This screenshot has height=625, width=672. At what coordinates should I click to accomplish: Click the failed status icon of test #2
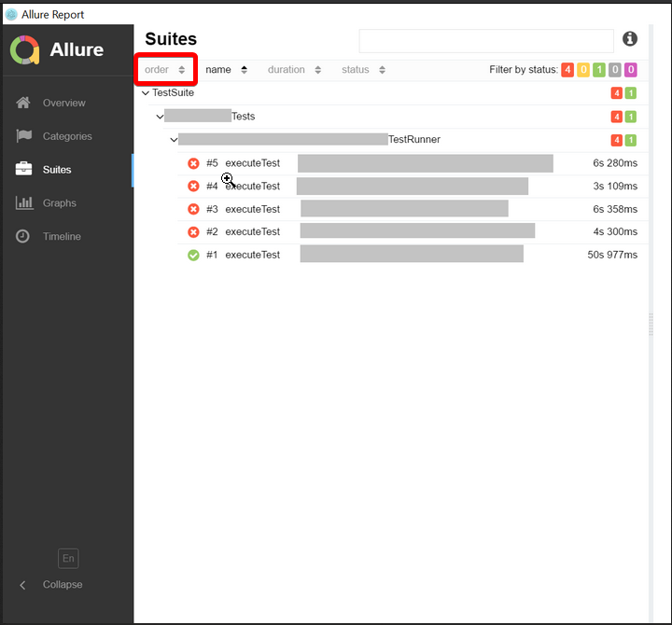(193, 231)
